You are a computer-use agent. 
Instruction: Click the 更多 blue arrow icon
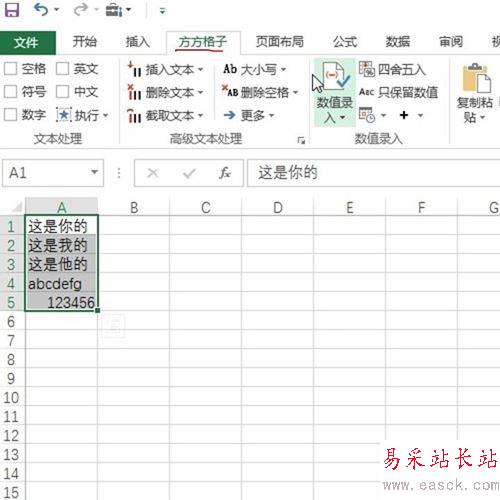coord(230,115)
